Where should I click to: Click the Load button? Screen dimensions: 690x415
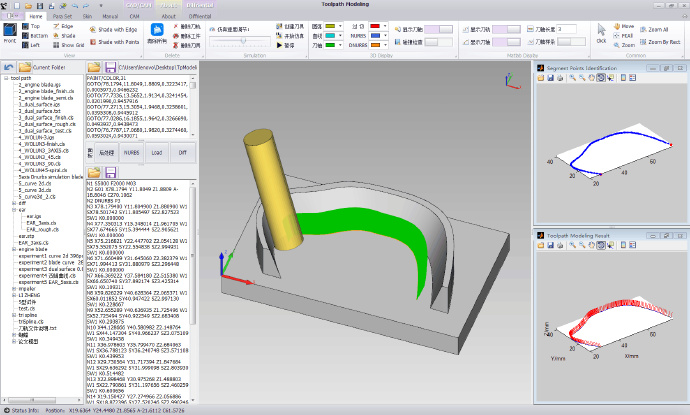(156, 153)
